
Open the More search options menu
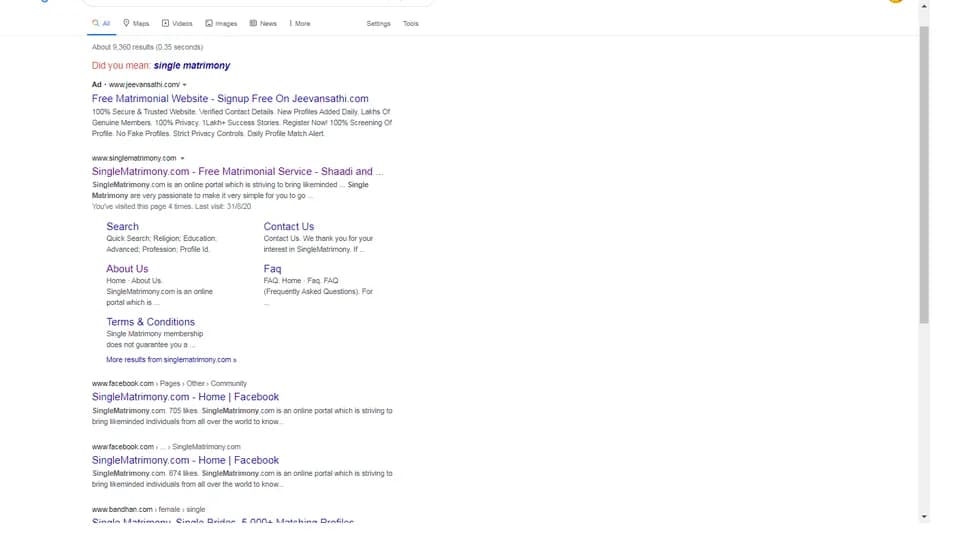tap(300, 23)
